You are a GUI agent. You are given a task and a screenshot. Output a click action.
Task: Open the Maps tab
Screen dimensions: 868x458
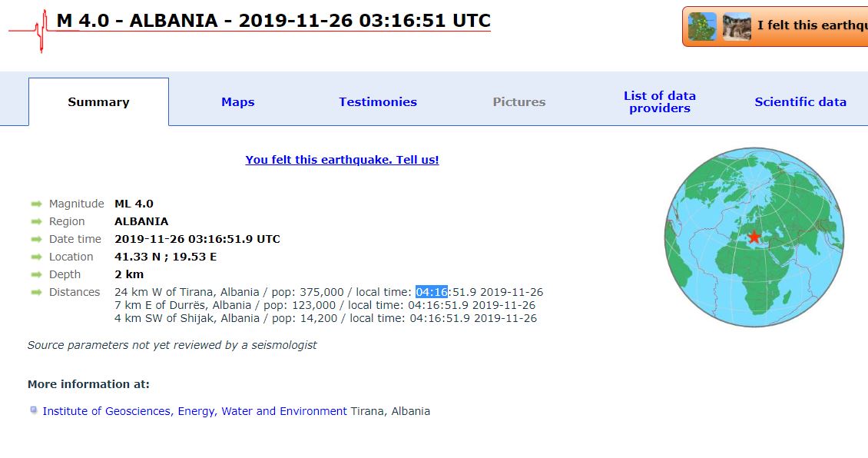tap(238, 102)
